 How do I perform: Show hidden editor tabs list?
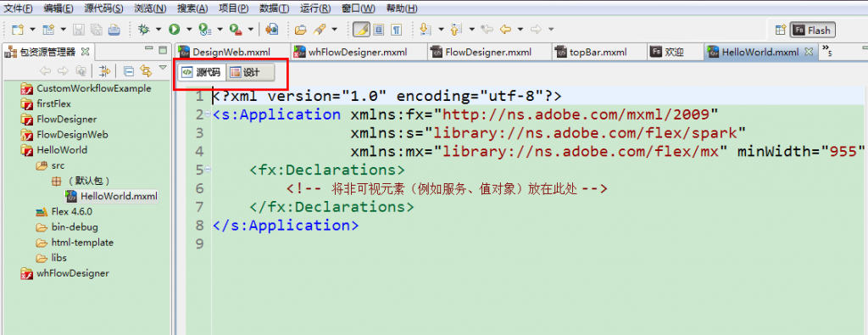tap(827, 52)
